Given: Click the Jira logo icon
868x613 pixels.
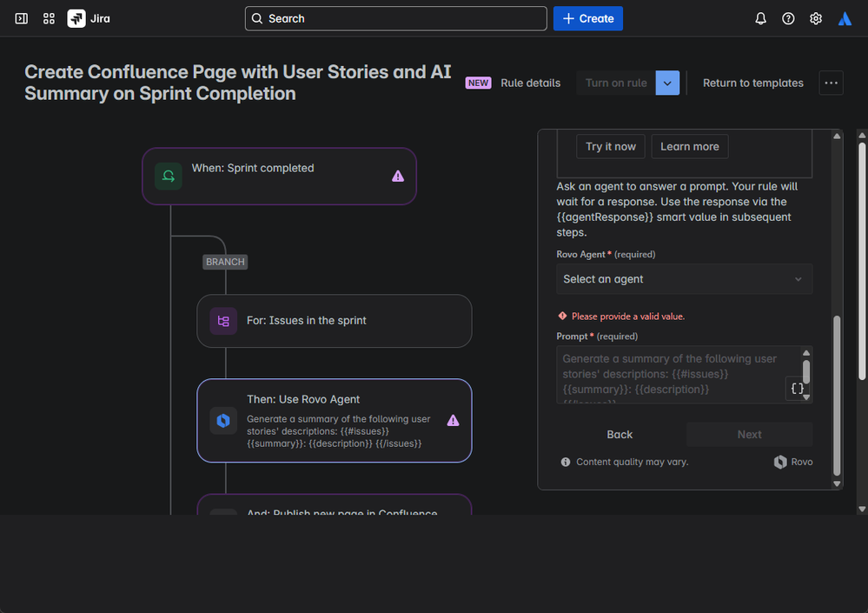Looking at the screenshot, I should [x=76, y=18].
